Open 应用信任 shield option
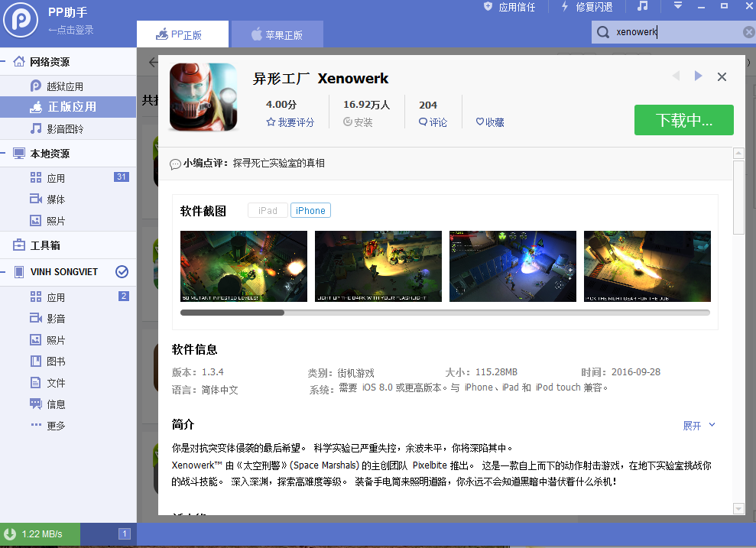Screen dimensions: 756x548 tap(510, 7)
